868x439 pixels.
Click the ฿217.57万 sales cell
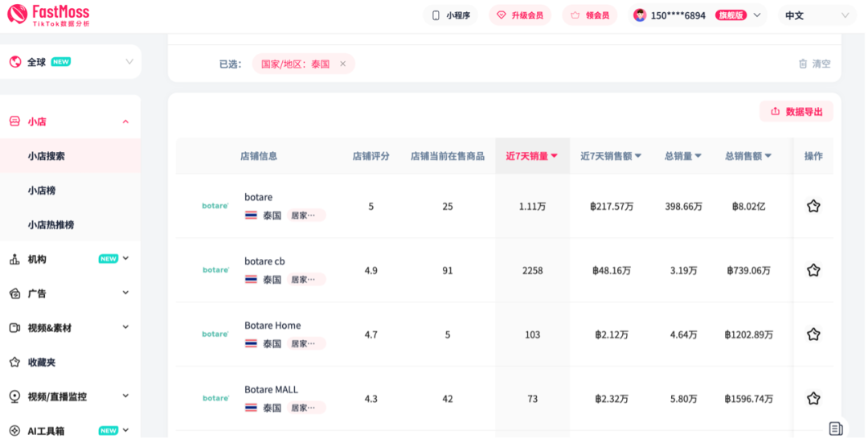[x=611, y=207]
